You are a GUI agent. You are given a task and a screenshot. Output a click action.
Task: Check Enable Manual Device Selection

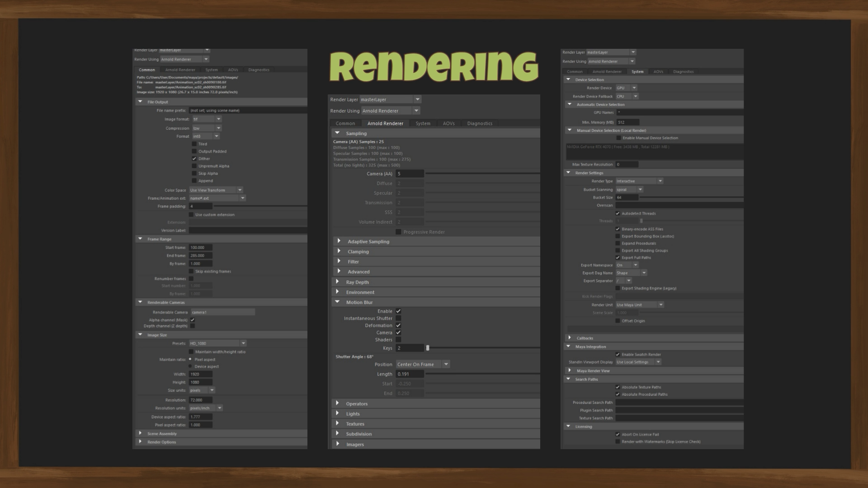[618, 138]
